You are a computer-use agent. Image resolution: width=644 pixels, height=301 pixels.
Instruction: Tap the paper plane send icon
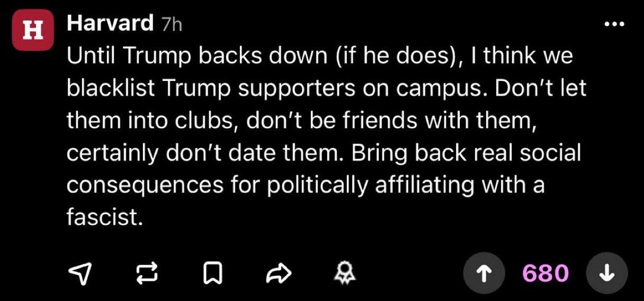point(81,274)
